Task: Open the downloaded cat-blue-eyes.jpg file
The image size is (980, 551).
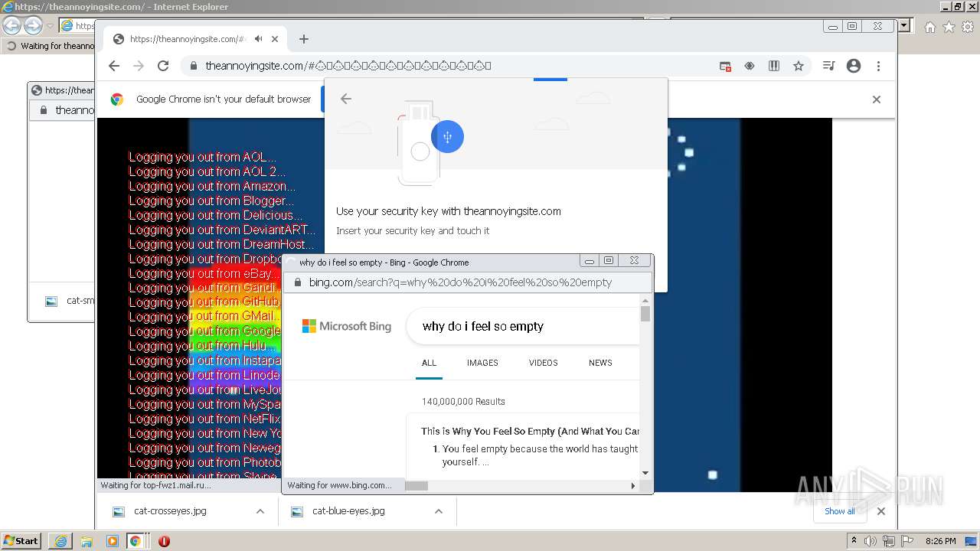Action: (348, 511)
